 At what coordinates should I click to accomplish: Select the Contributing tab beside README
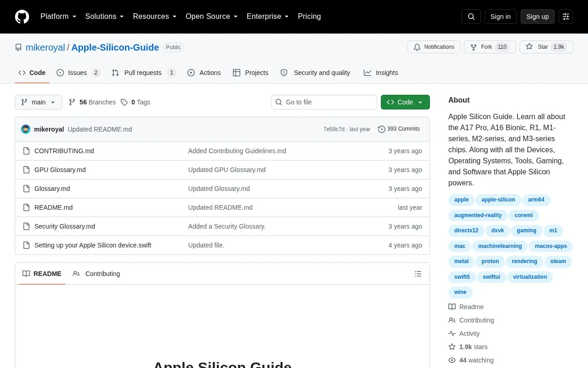pyautogui.click(x=96, y=274)
